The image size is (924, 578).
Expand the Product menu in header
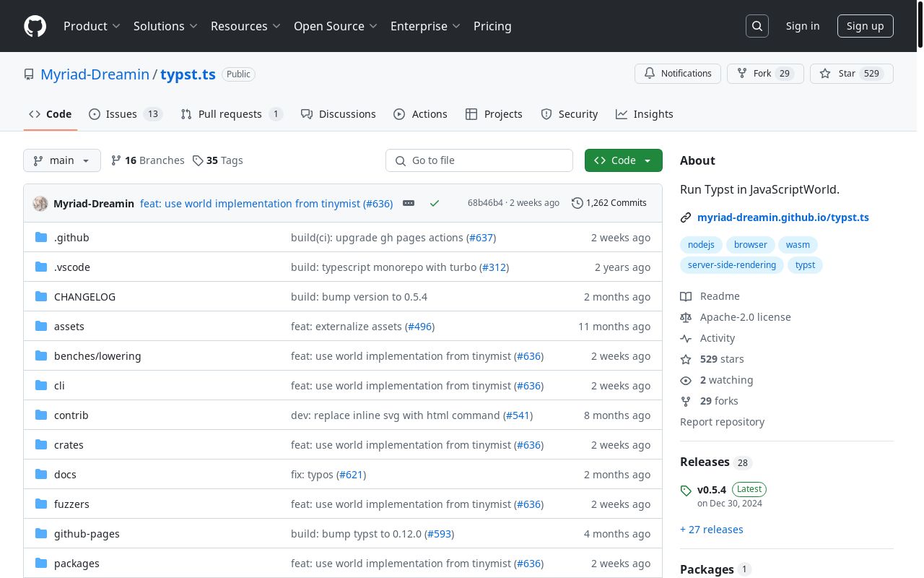click(92, 26)
